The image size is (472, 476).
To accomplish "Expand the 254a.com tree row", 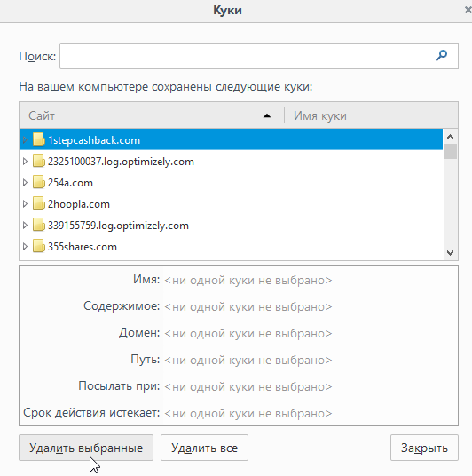I will 25,182.
